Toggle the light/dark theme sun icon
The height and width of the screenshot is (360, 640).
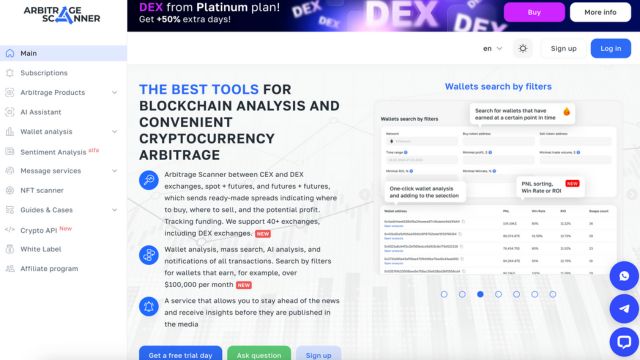tap(523, 49)
